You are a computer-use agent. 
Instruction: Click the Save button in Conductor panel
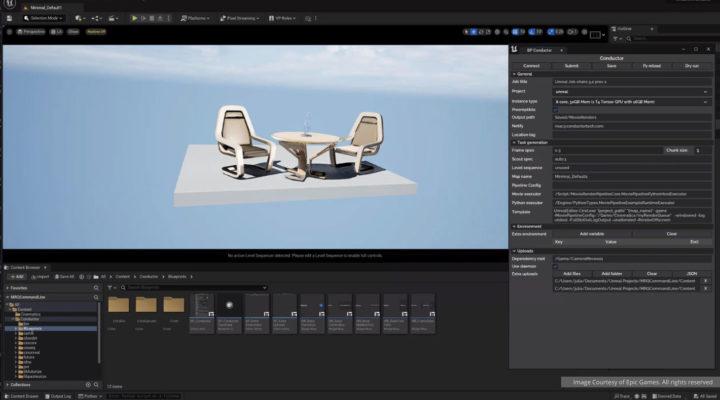[612, 66]
